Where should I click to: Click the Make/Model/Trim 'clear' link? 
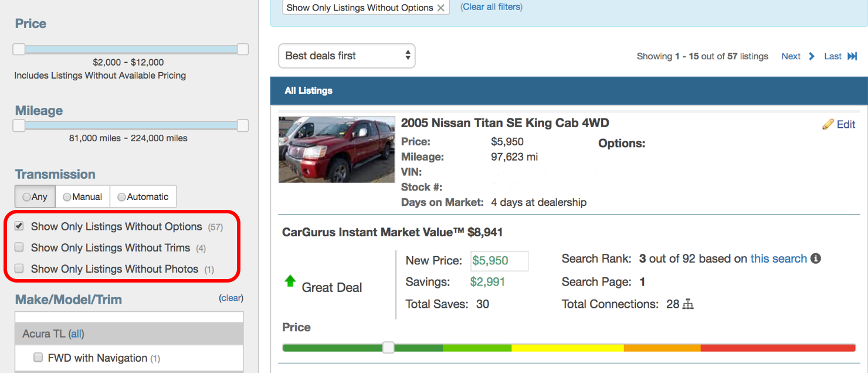point(231,298)
